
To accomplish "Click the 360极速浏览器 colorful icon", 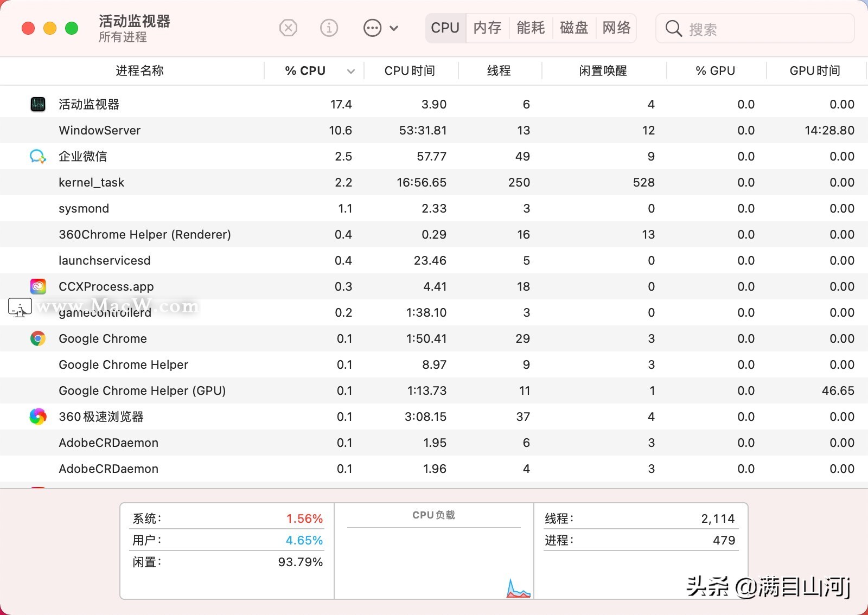I will pyautogui.click(x=37, y=417).
